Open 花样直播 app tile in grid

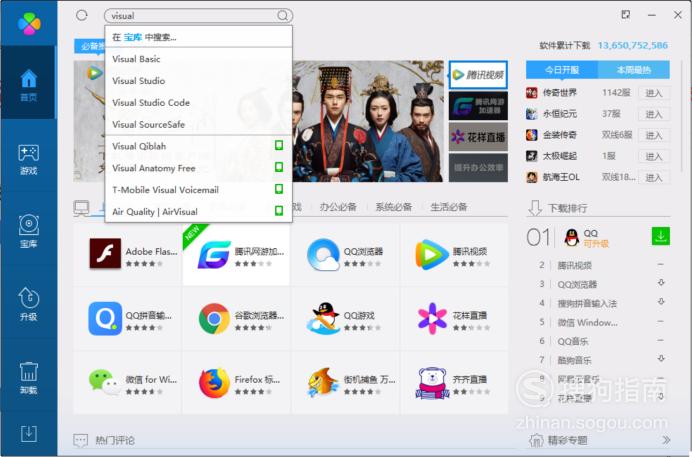pyautogui.click(x=454, y=318)
